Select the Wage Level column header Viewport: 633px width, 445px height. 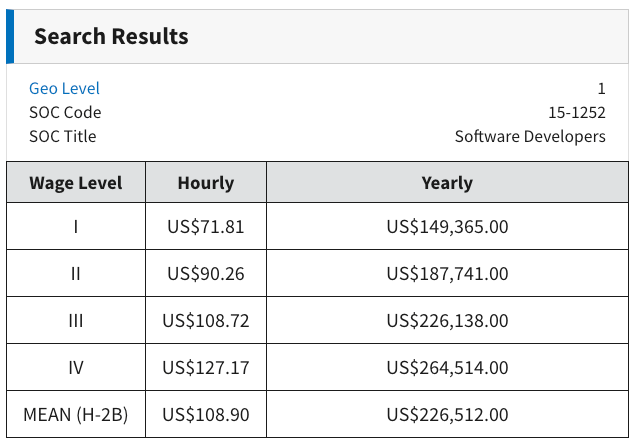point(75,183)
